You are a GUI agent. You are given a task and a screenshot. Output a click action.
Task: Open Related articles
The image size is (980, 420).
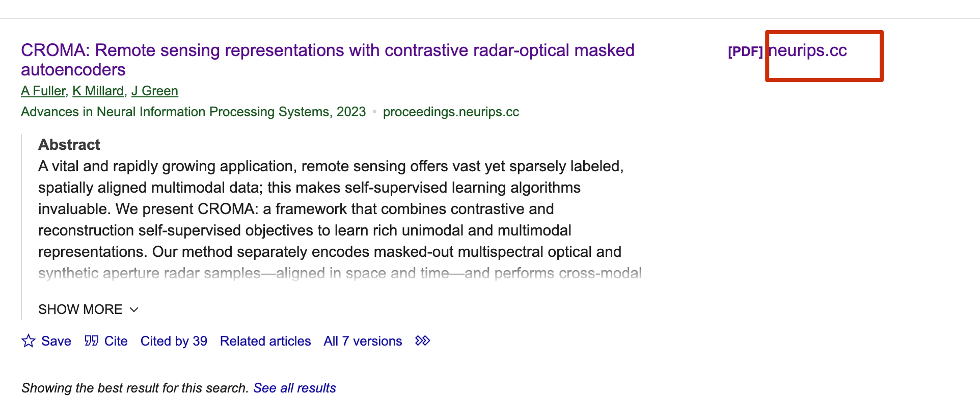(x=265, y=341)
